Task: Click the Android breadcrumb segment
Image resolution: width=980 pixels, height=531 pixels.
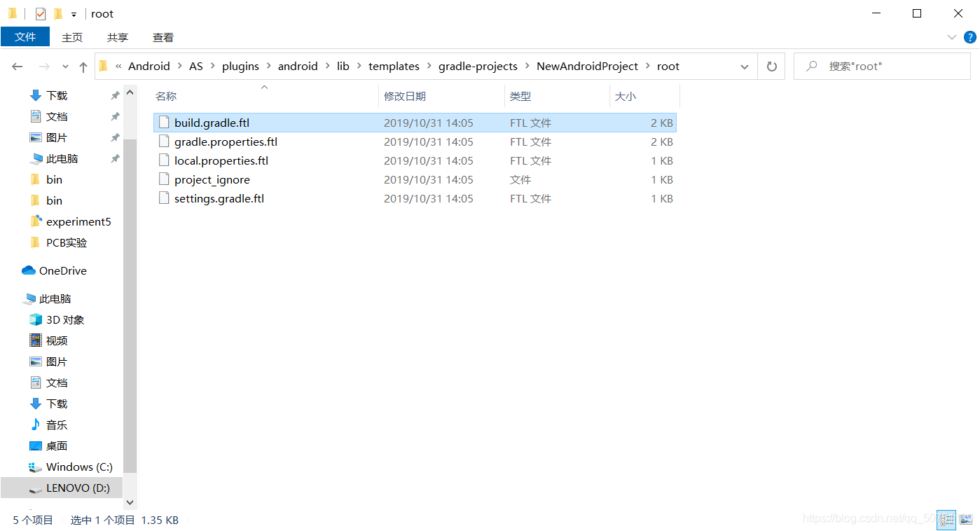Action: point(149,66)
